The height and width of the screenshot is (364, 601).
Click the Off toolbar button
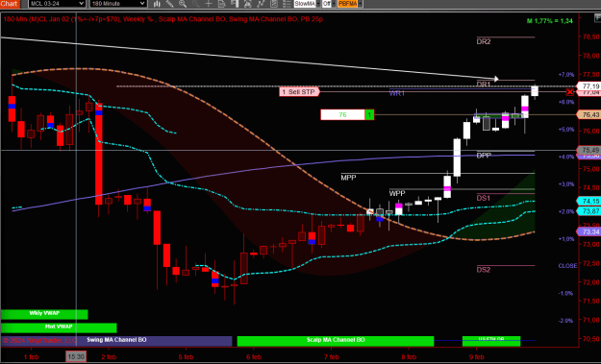[327, 4]
